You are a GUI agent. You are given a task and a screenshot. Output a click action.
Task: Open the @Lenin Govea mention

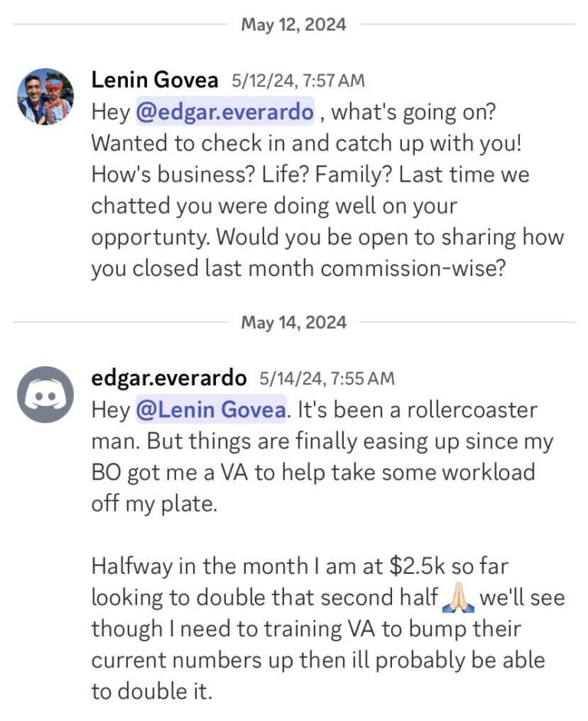coord(211,409)
